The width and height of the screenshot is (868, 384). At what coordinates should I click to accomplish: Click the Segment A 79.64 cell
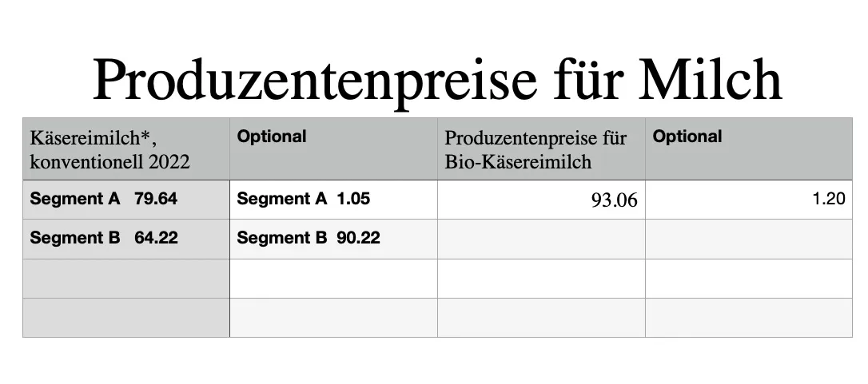click(125, 199)
